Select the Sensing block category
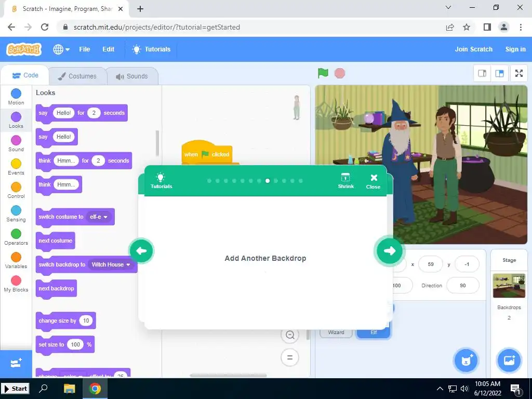The height and width of the screenshot is (399, 532). click(x=16, y=214)
